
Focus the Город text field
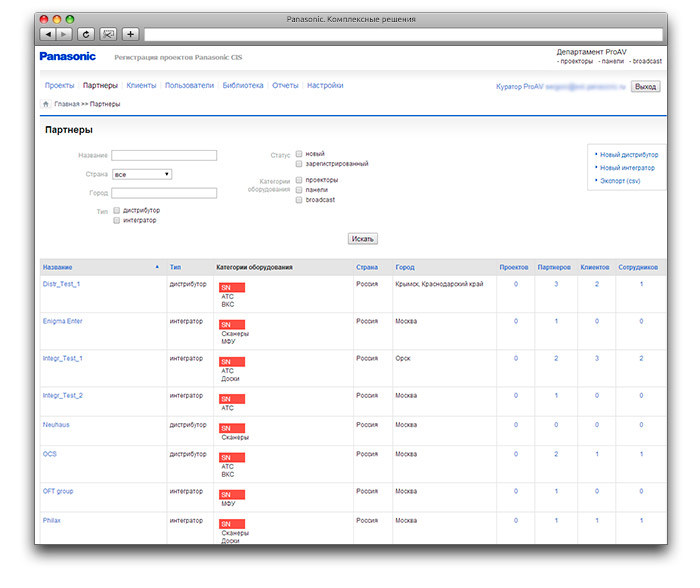[x=164, y=193]
